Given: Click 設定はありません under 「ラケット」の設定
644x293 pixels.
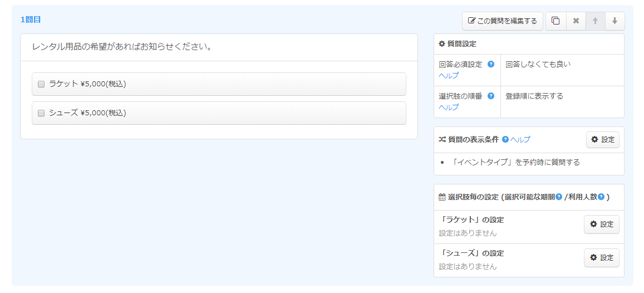Looking at the screenshot, I should tap(468, 233).
